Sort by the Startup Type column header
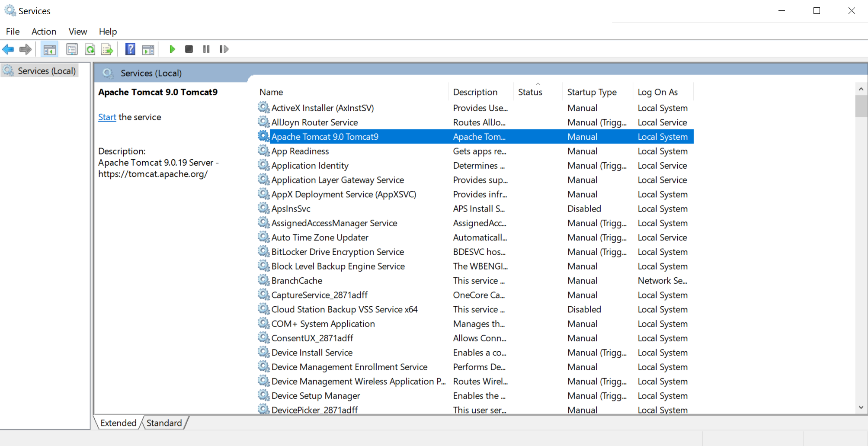The height and width of the screenshot is (446, 868). coord(592,92)
